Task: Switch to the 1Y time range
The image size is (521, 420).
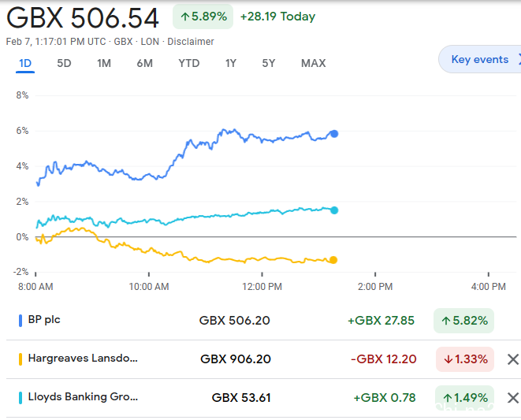Action: click(x=231, y=63)
